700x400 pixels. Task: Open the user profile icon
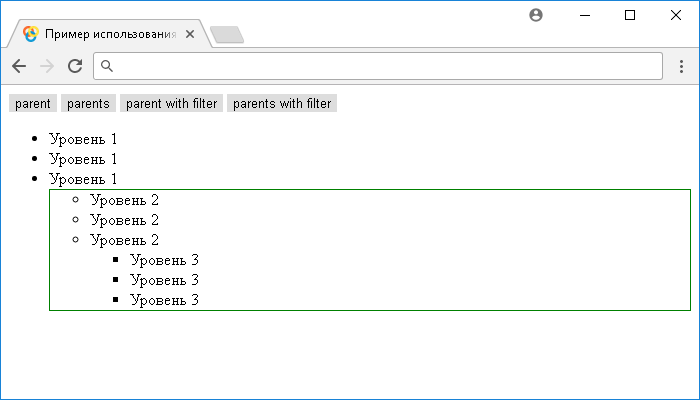click(536, 15)
